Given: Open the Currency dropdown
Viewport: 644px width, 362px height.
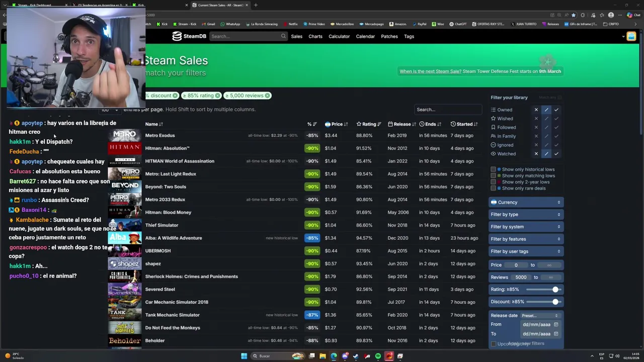Looking at the screenshot, I should [526, 202].
